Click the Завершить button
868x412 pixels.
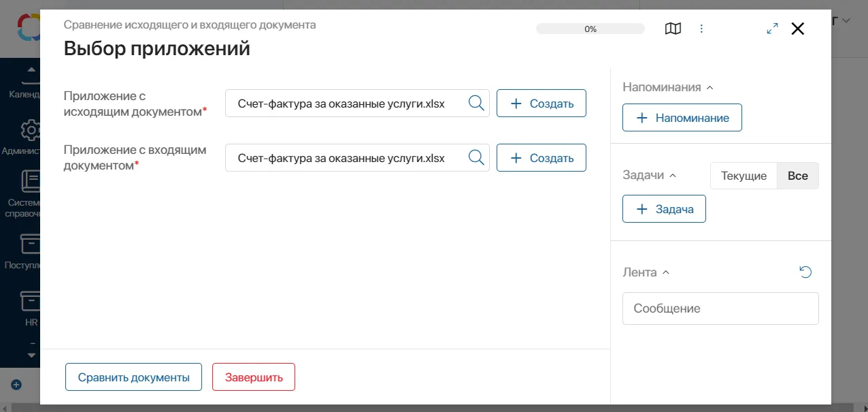coord(253,377)
